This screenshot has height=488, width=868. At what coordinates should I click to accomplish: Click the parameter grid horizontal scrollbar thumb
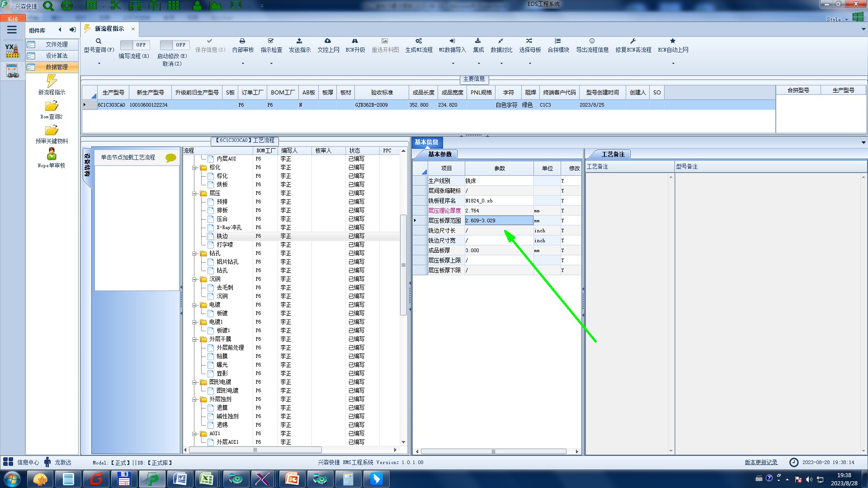(493, 451)
